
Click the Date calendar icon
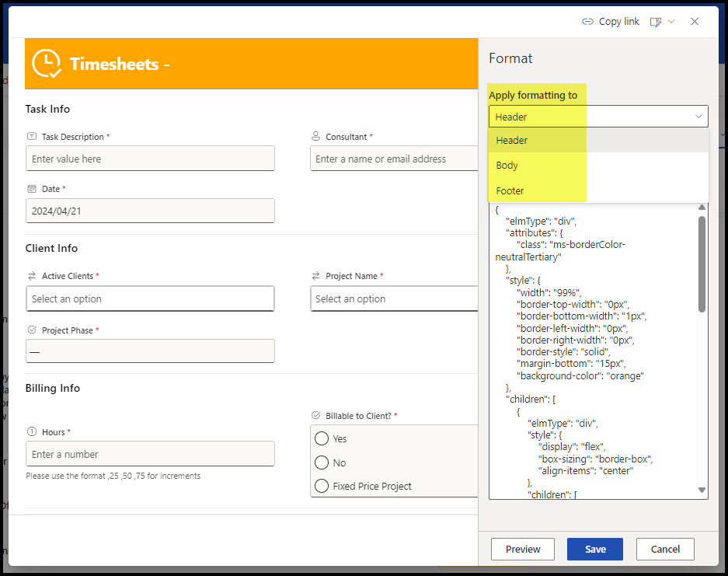click(32, 189)
